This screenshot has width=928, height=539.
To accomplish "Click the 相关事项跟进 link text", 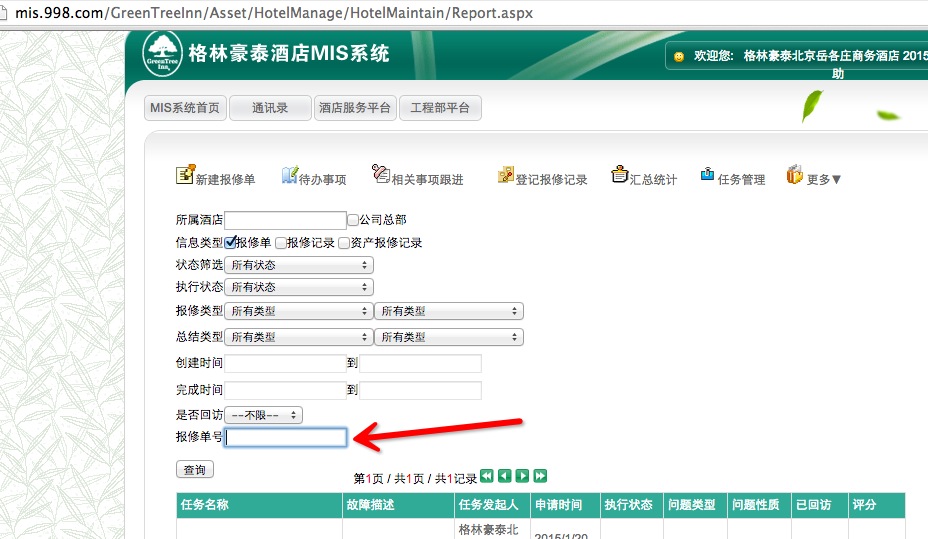I will (427, 179).
